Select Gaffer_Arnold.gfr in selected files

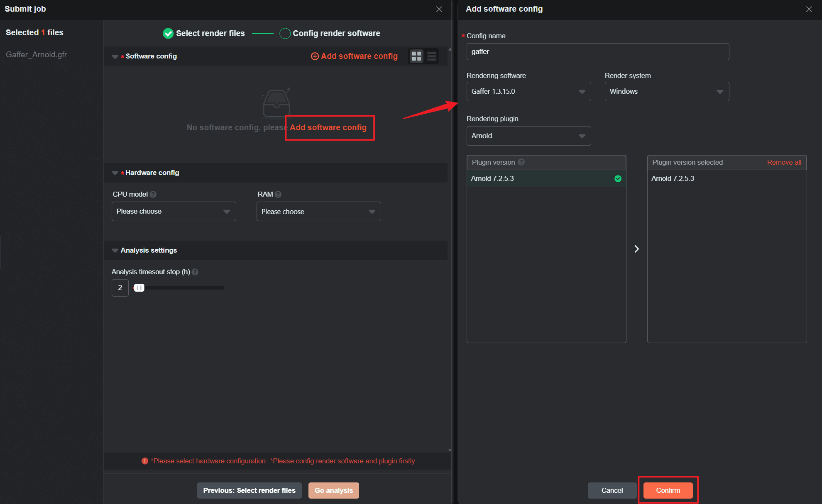tap(37, 55)
